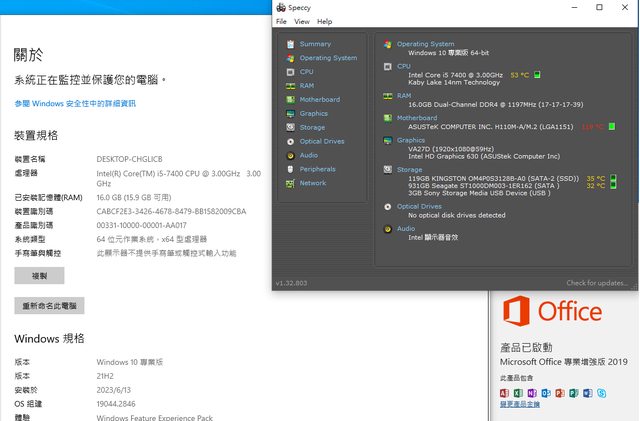View Storage details from the sidebar
The height and width of the screenshot is (421, 640).
pos(312,128)
